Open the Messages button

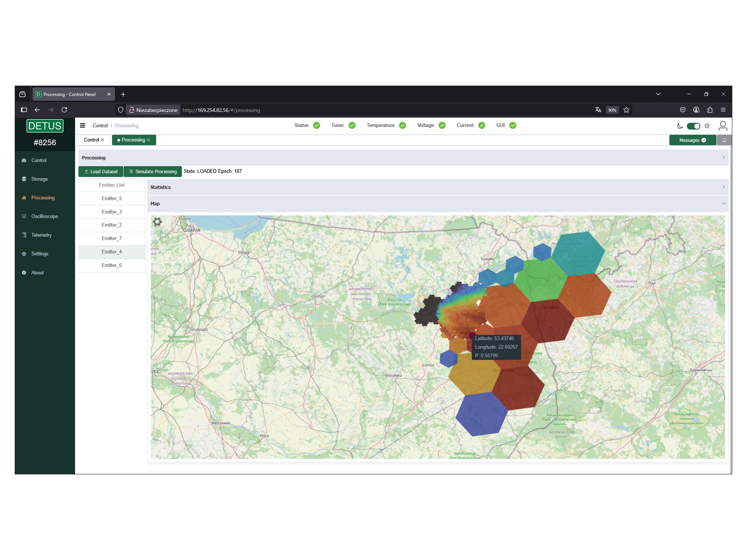692,140
